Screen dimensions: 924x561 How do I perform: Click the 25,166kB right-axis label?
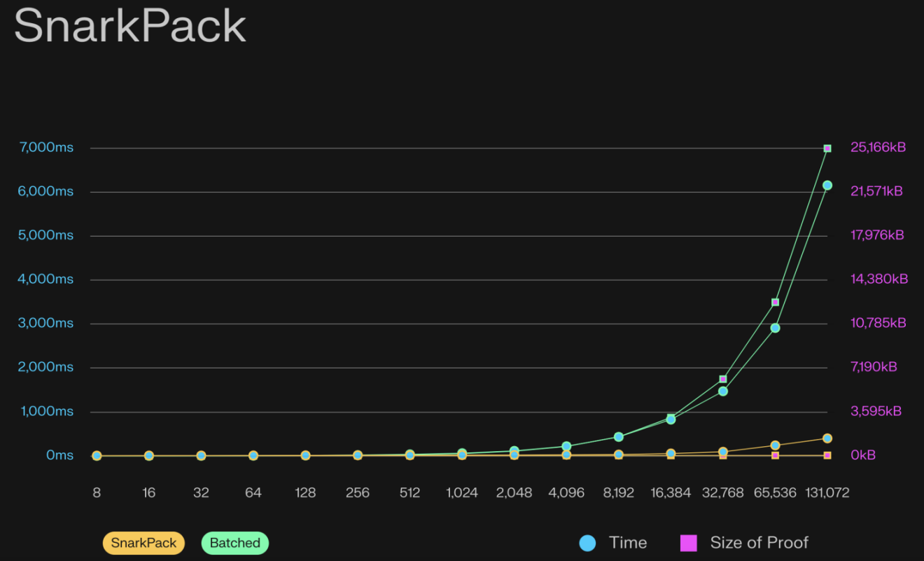click(x=878, y=147)
